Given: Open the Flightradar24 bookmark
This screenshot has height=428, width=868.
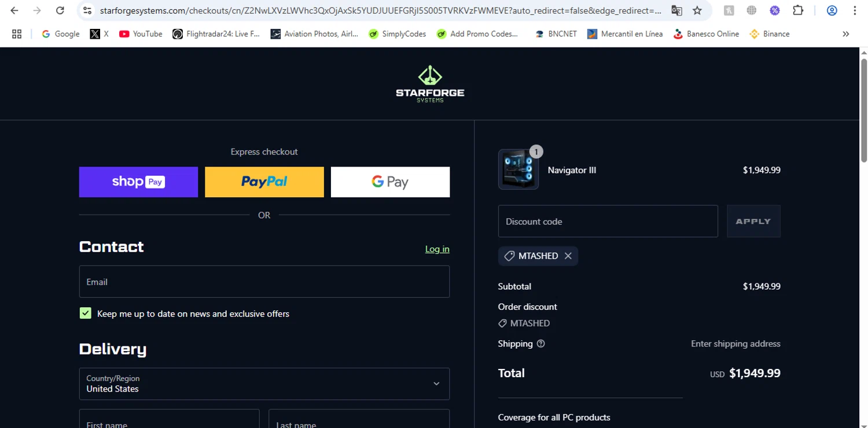Looking at the screenshot, I should 216,34.
